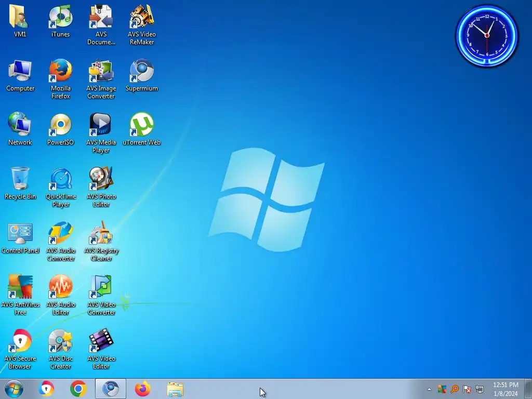Select the Recycle Bin icon
The width and height of the screenshot is (532, 399).
pyautogui.click(x=20, y=183)
